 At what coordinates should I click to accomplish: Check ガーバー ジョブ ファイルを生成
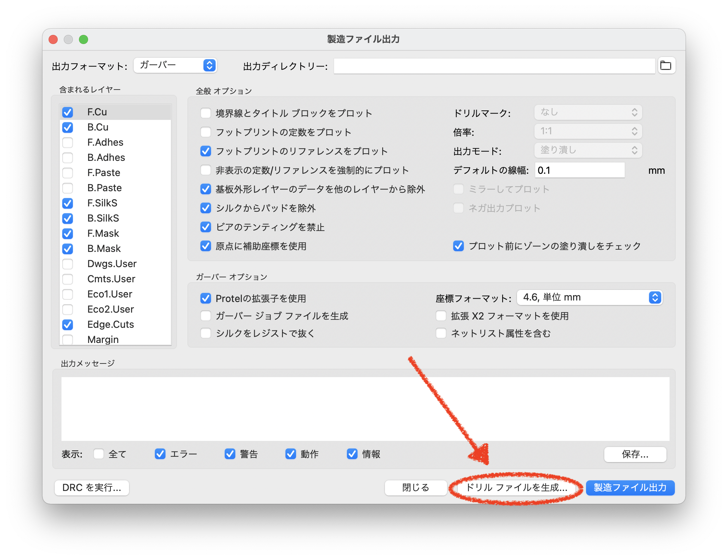[x=206, y=316]
